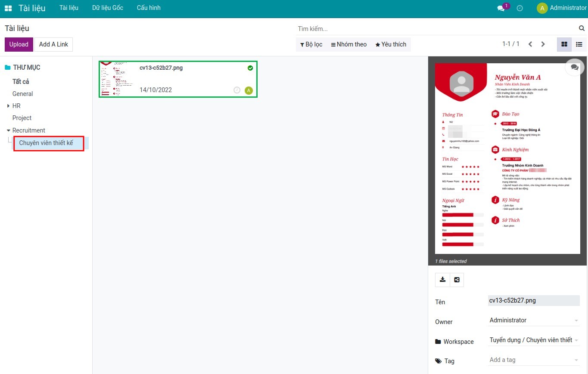Download the selected document
The image size is (588, 374).
pos(442,280)
